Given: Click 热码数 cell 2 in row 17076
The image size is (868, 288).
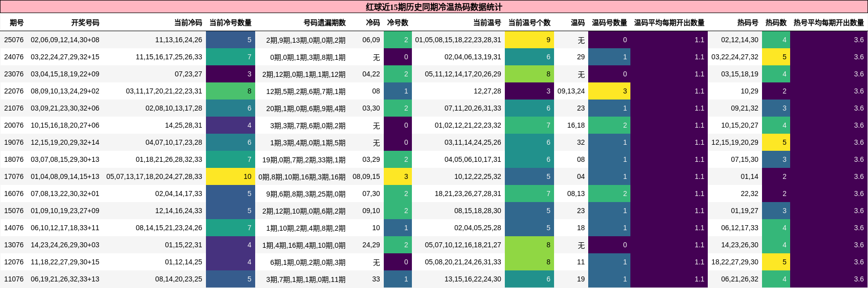Looking at the screenshot, I should click(x=776, y=176).
